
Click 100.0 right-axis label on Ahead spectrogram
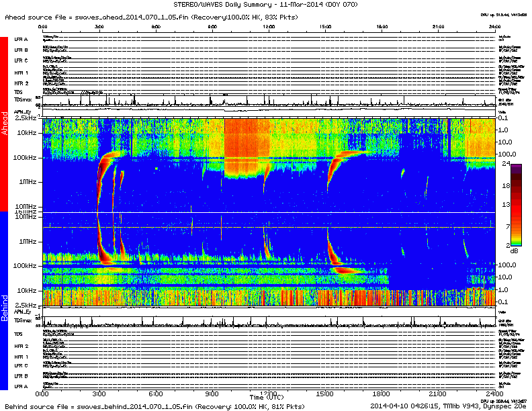click(x=507, y=154)
